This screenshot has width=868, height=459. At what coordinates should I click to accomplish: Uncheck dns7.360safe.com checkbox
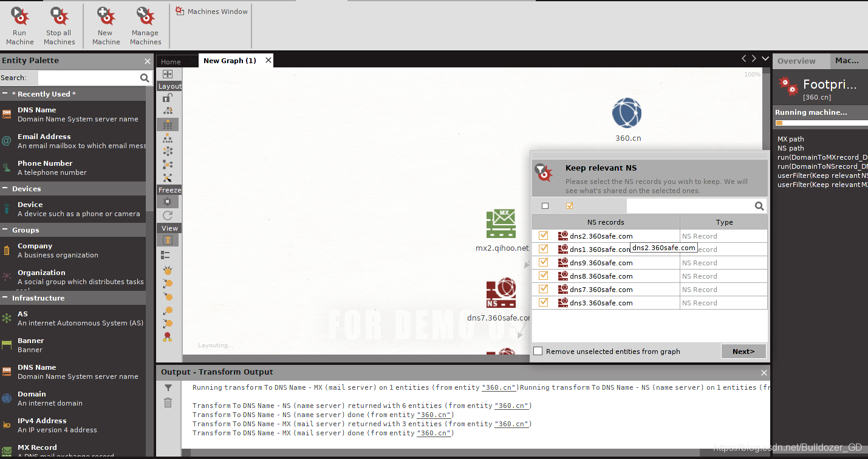pyautogui.click(x=543, y=289)
